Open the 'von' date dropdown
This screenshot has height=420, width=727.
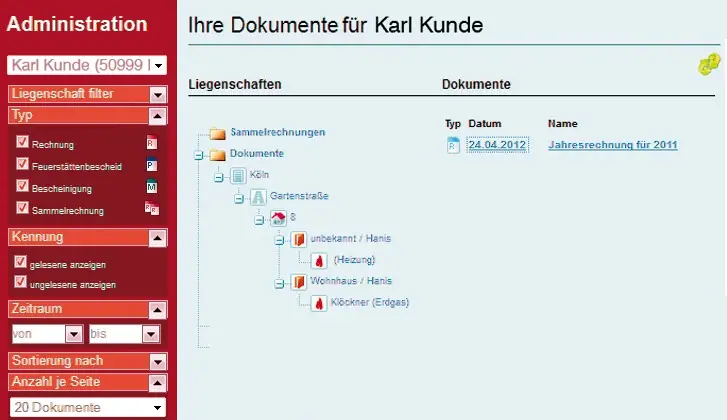[73, 334]
